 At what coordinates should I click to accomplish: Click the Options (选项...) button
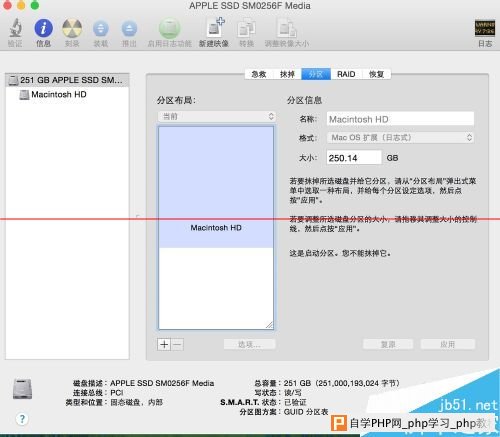250,344
